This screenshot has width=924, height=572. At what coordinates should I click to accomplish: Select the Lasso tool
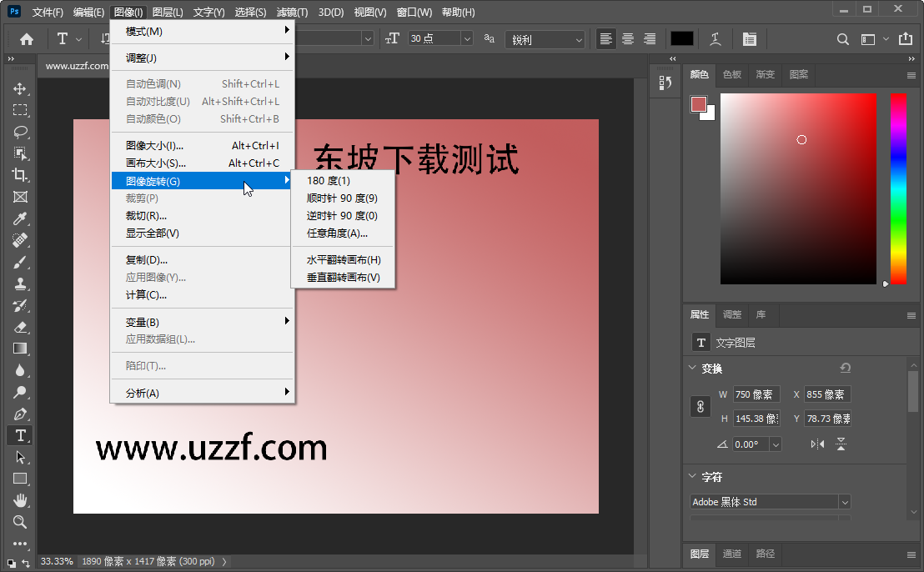[20, 132]
